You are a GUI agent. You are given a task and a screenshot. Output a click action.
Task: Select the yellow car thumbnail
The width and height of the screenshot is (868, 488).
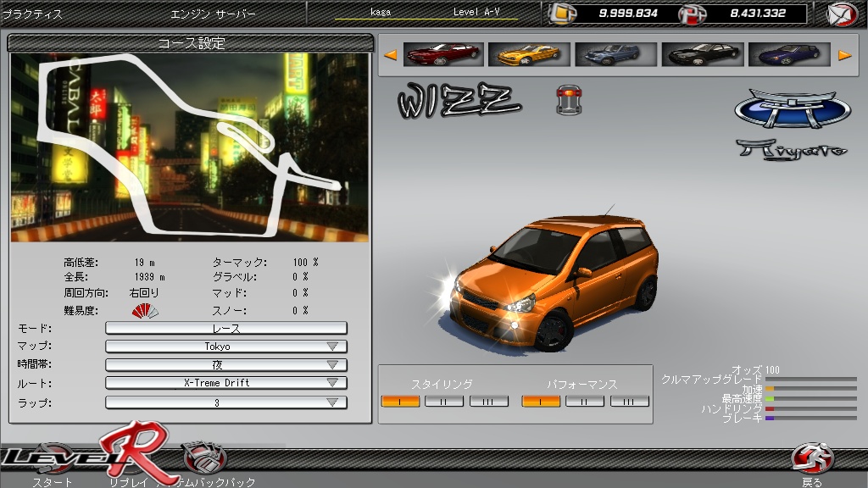[529, 54]
